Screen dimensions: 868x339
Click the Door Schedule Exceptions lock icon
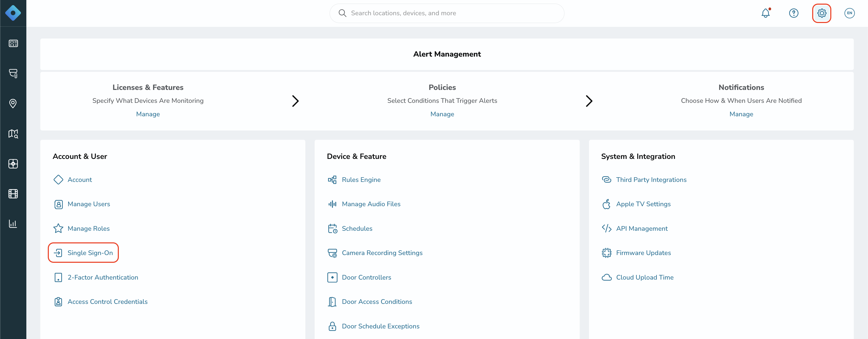pyautogui.click(x=332, y=326)
